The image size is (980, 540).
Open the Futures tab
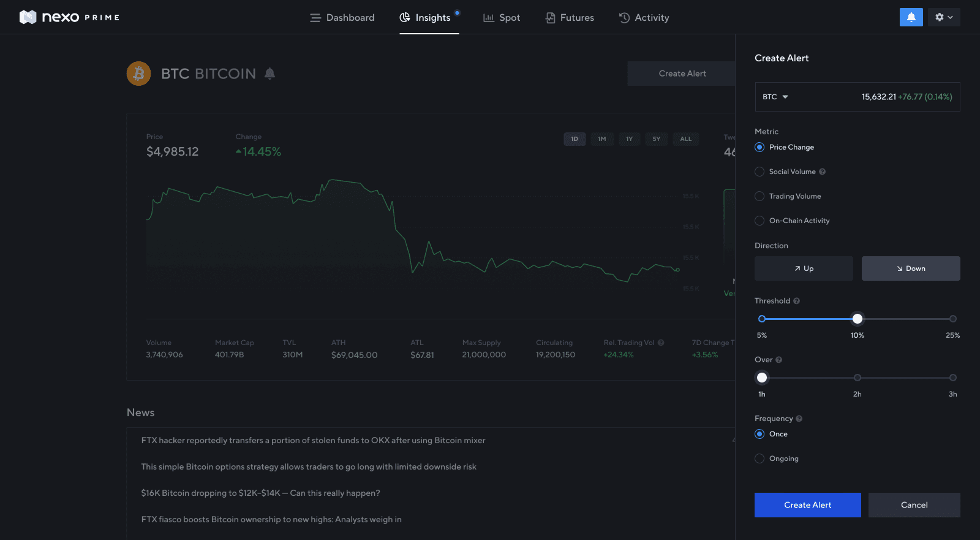coord(570,18)
